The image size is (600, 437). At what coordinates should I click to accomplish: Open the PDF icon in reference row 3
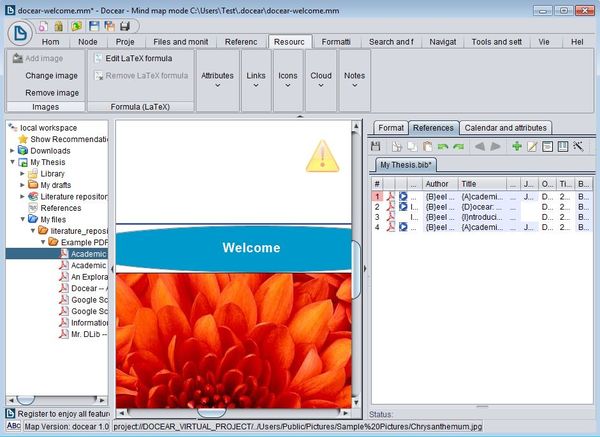click(x=391, y=217)
